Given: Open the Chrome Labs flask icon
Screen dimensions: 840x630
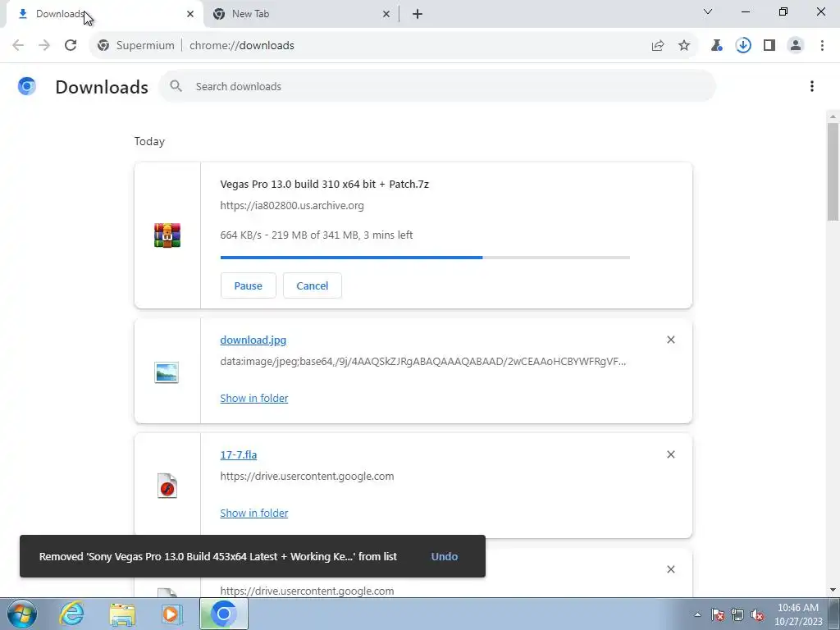Looking at the screenshot, I should [x=717, y=46].
